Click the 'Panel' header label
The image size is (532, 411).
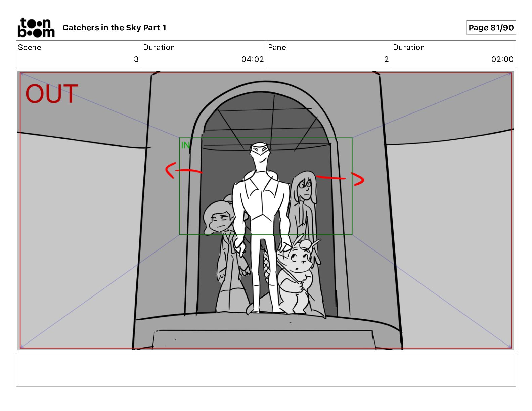(x=278, y=47)
